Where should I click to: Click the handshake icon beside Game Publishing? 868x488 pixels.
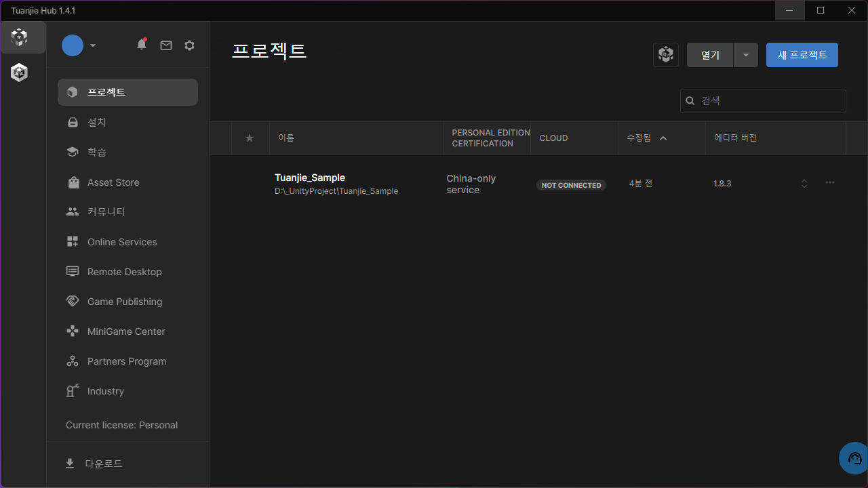click(x=73, y=302)
